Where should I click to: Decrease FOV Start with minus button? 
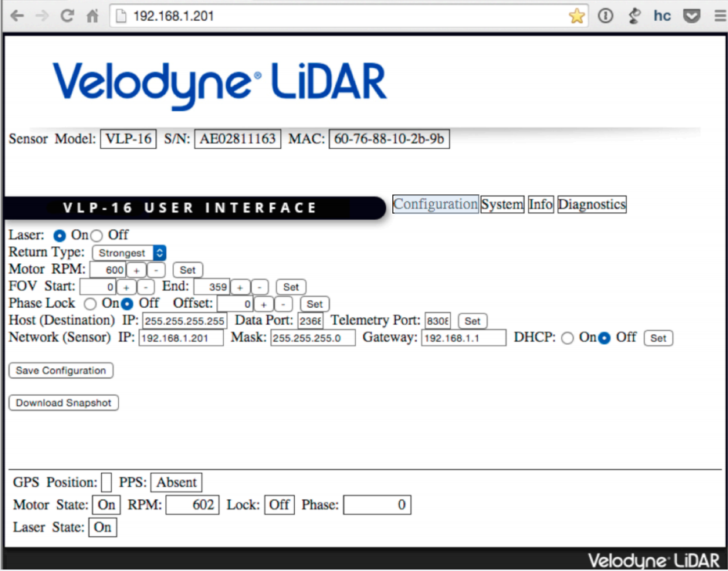[x=146, y=287]
